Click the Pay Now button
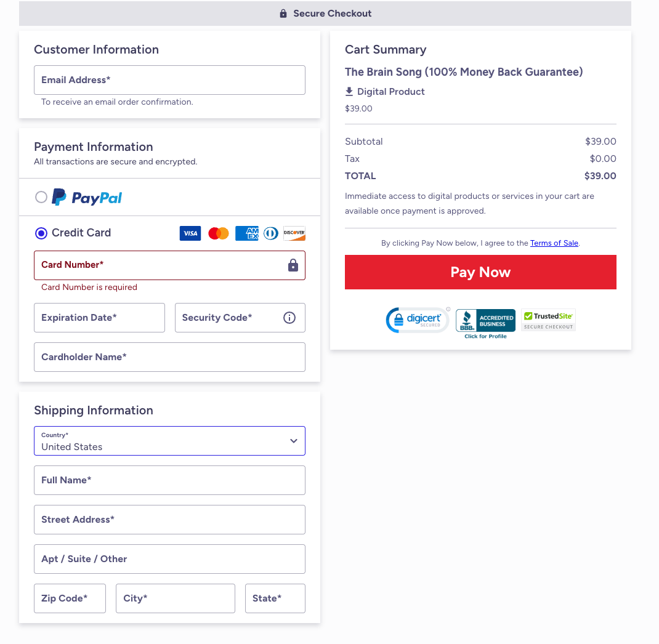 pos(480,272)
